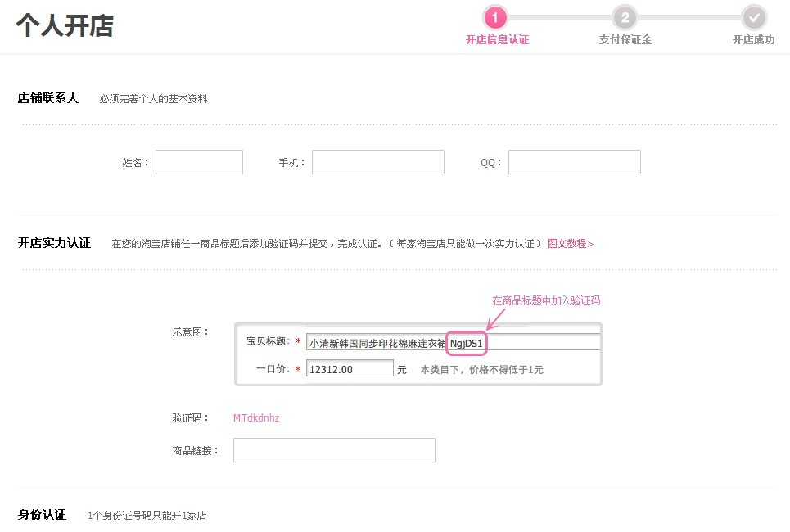Screen dimensions: 790x532
Task: Click the step 3 checkmark circle
Action: click(754, 17)
